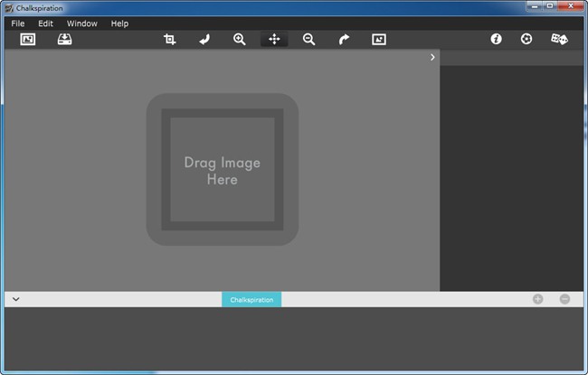The image size is (588, 375).
Task: Select the Crop tool
Action: [x=169, y=39]
